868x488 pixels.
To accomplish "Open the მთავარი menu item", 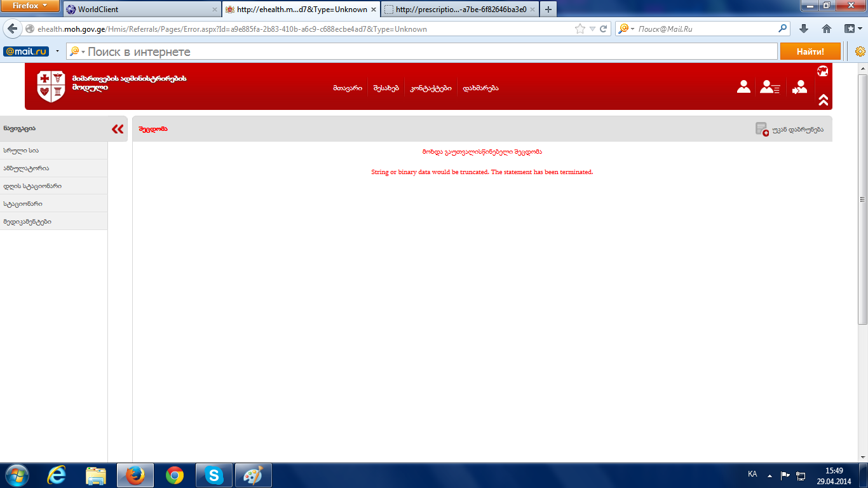I will click(347, 88).
